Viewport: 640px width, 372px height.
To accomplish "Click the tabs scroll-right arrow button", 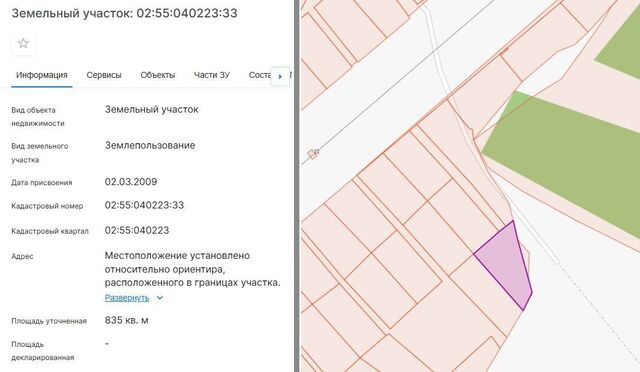I will point(280,76).
